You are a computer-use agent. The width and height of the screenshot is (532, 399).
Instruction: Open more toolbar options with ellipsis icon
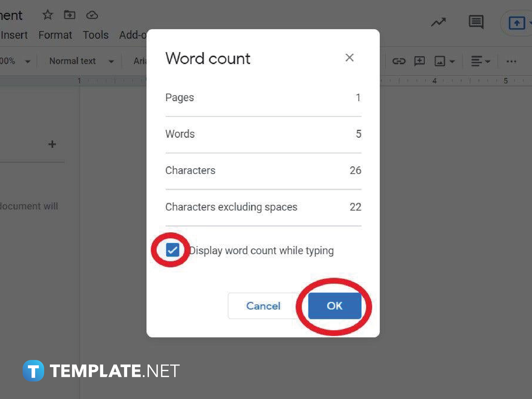pyautogui.click(x=511, y=61)
